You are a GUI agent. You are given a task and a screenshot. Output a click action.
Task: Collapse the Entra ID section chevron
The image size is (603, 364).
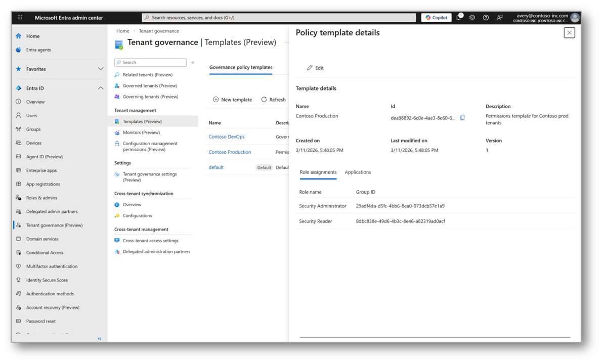pyautogui.click(x=100, y=88)
